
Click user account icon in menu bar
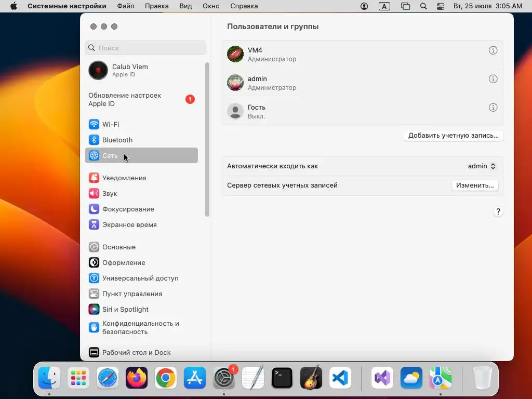click(364, 6)
